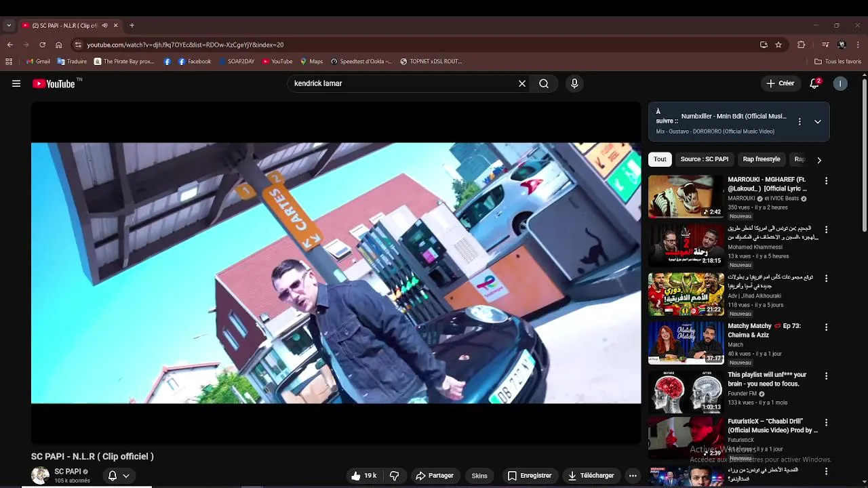Click the Créer button
The width and height of the screenshot is (868, 488).
(781, 83)
